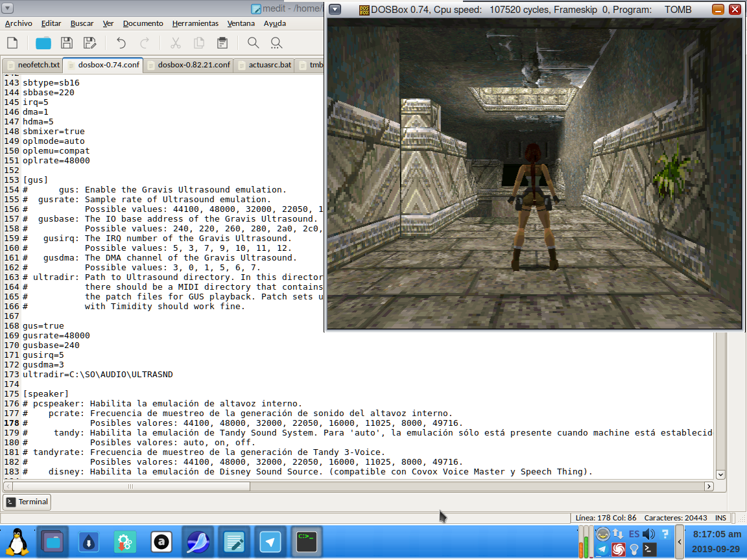Open the file manager from the taskbar
747x560 pixels.
tap(53, 542)
